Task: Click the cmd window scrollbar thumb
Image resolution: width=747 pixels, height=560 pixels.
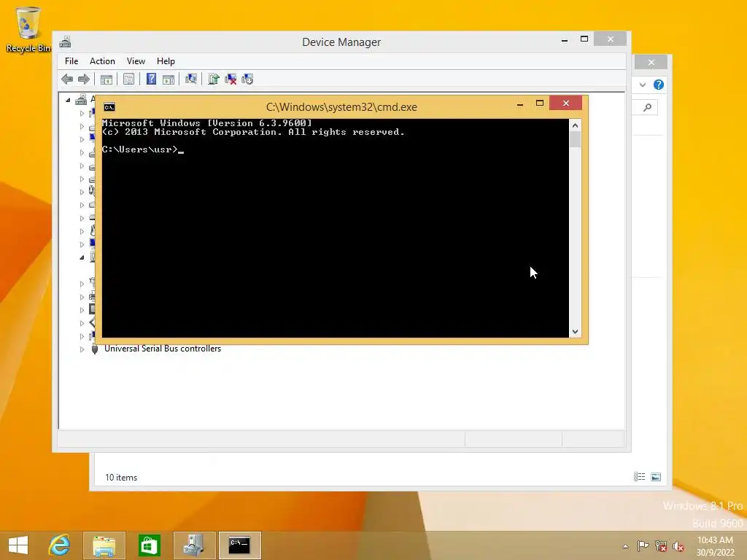Action: 575,139
